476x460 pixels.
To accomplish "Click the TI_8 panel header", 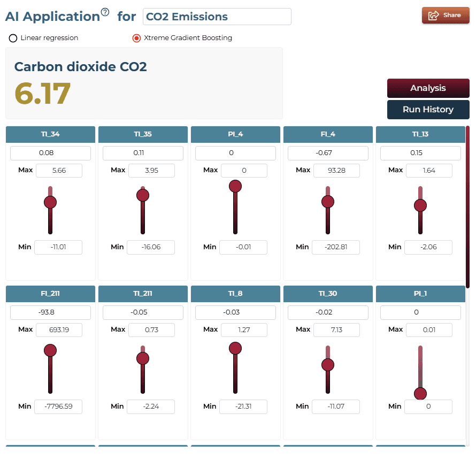I will tap(235, 294).
